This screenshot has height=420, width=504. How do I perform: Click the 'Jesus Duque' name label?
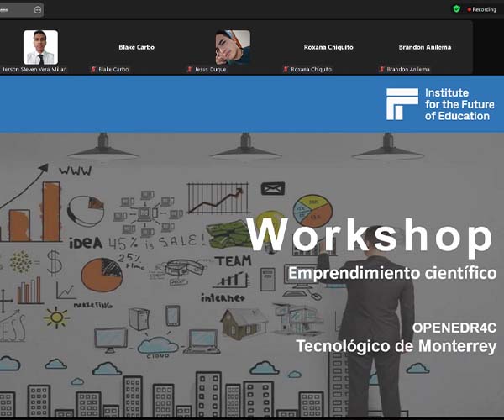210,69
